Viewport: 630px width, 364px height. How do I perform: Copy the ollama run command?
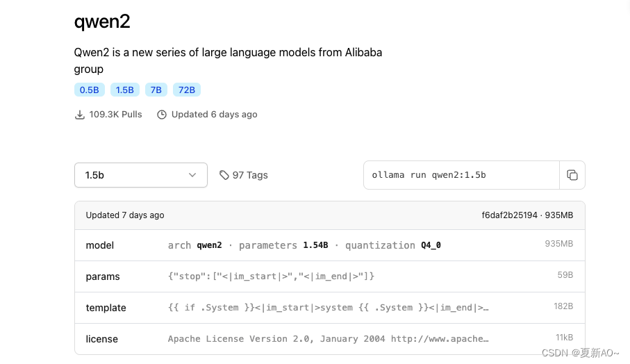pos(572,175)
